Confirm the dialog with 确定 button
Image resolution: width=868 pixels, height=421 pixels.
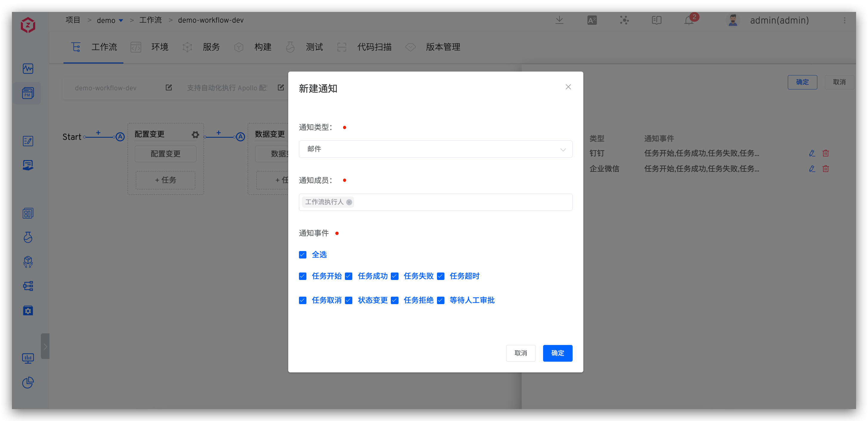tap(557, 353)
